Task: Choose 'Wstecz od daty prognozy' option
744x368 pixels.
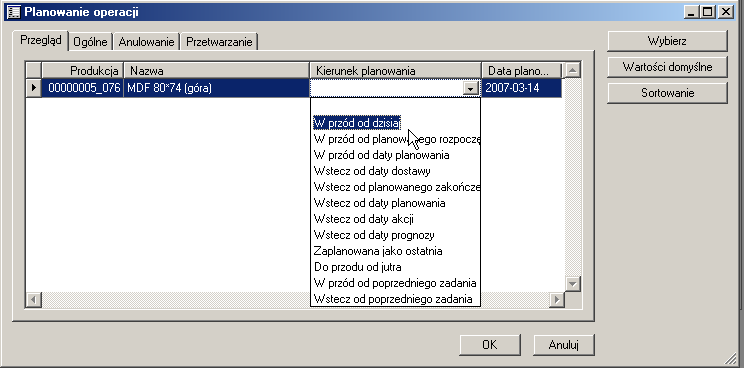Action: [395, 235]
